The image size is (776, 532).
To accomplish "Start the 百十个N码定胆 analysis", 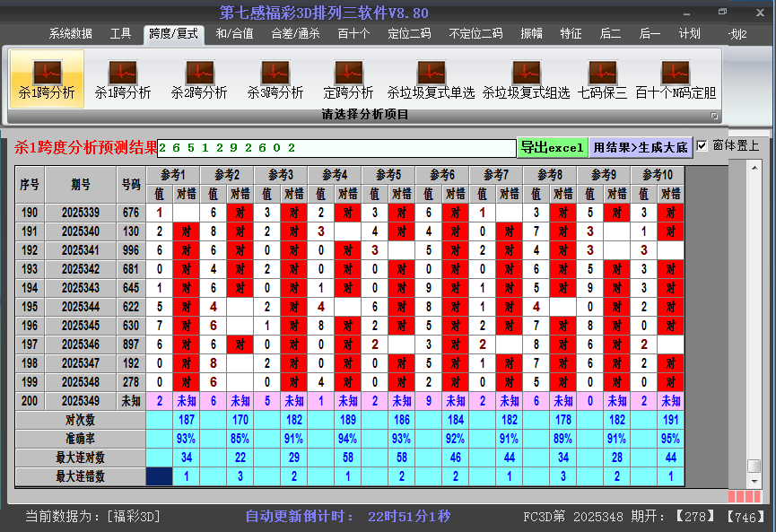I will [676, 79].
